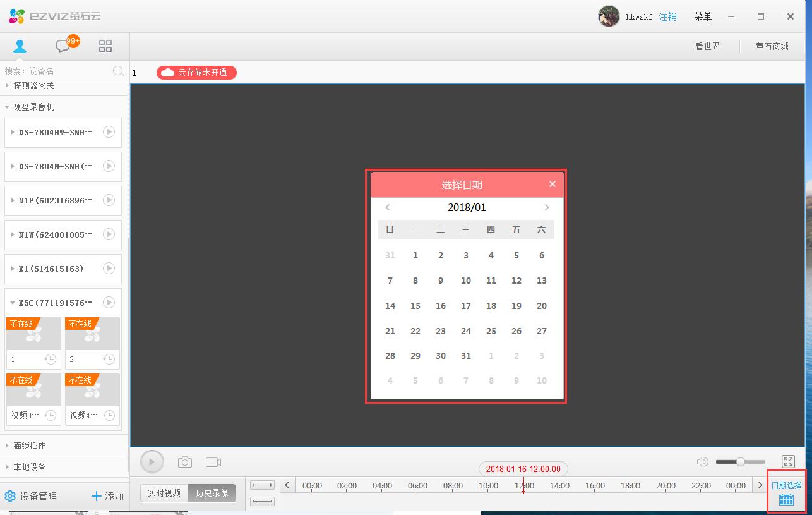Open the date selection calendar icon

point(786,499)
